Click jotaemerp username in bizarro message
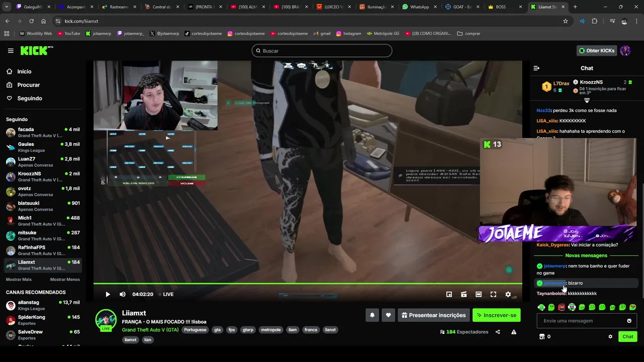644x362 pixels. (554, 283)
